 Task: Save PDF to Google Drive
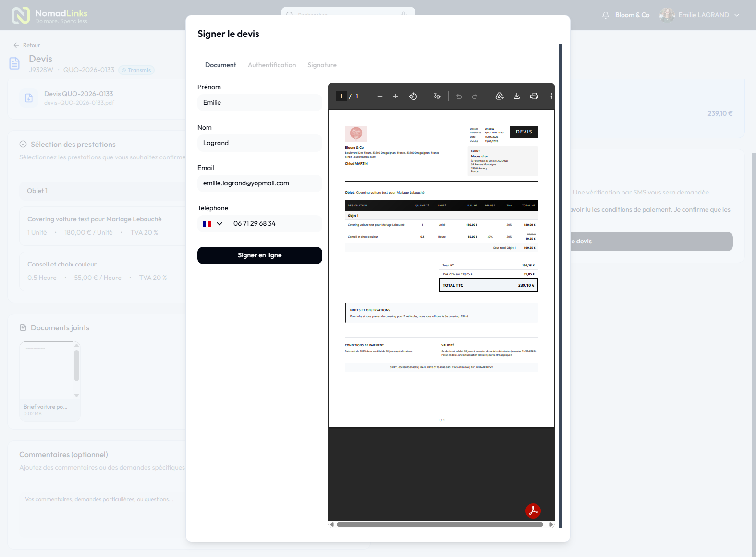coord(500,96)
